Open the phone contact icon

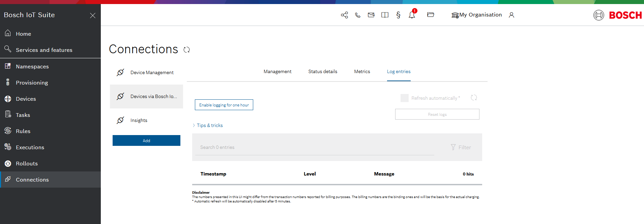(358, 15)
